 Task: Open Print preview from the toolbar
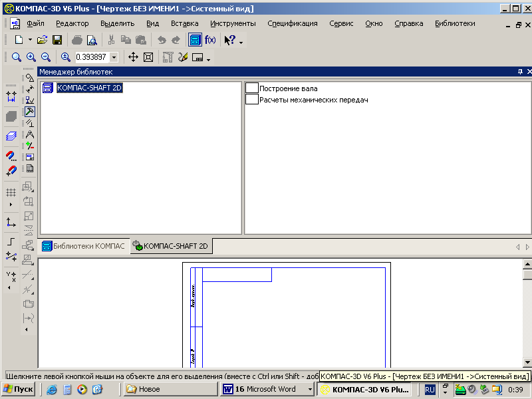[x=92, y=40]
